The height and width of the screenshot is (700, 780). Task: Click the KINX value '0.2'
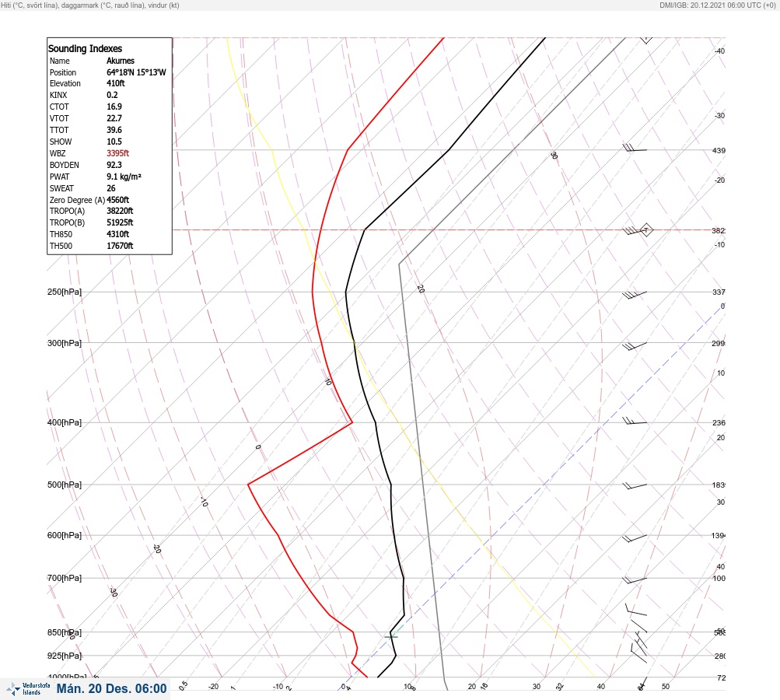tap(112, 95)
